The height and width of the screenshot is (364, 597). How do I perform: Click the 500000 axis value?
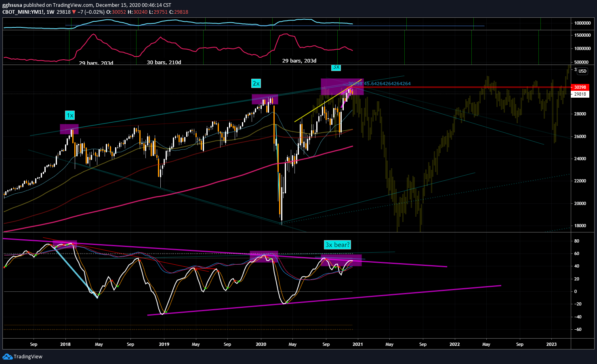[x=581, y=62]
